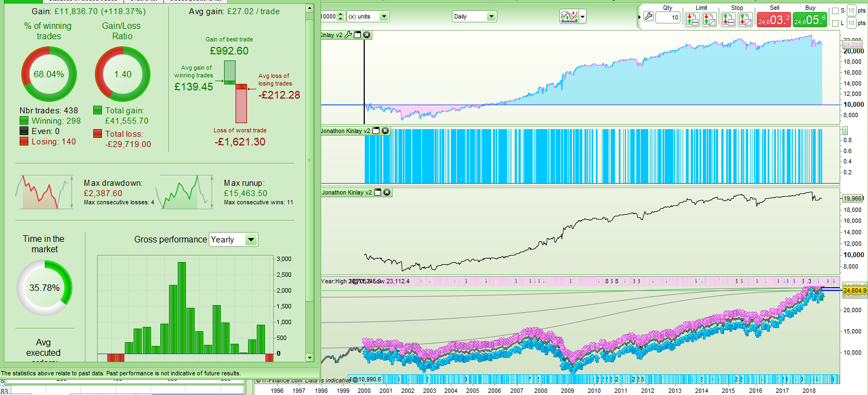
Task: Tick the S stop points checkbox
Action: [x=835, y=11]
